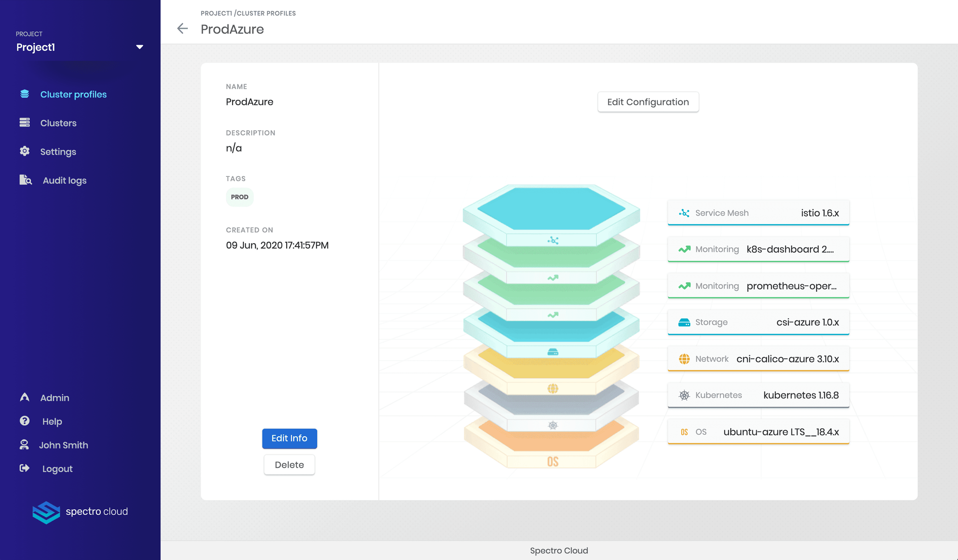Click the CLUSTER PROFILES breadcrumb
The image size is (958, 560).
266,13
